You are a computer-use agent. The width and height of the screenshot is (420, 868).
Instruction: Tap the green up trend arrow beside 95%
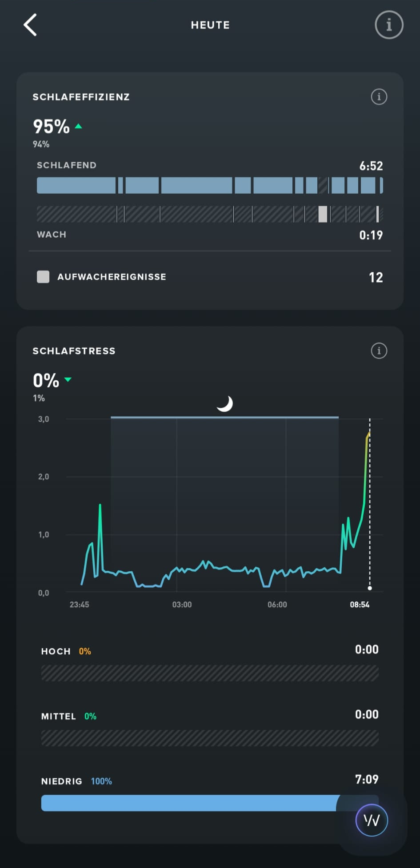point(79,127)
